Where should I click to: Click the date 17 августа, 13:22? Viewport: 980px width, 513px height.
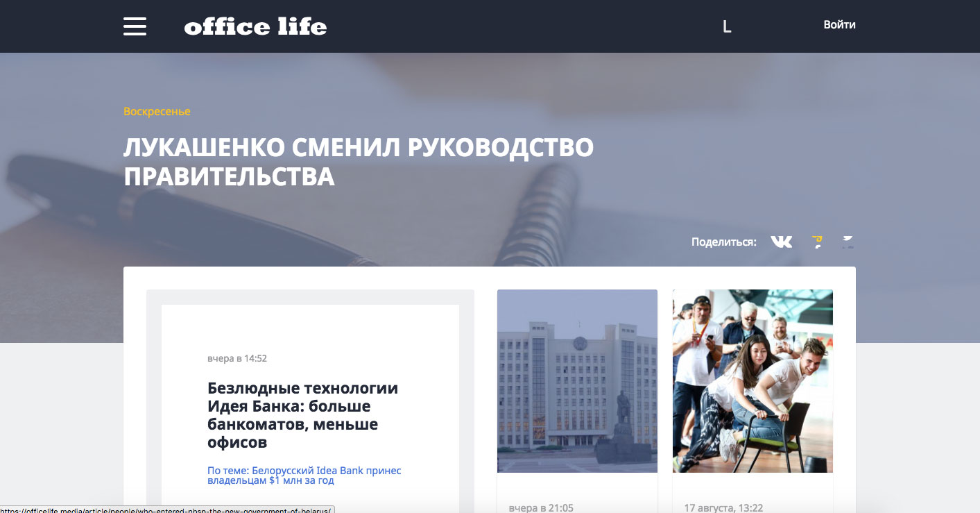pyautogui.click(x=723, y=507)
